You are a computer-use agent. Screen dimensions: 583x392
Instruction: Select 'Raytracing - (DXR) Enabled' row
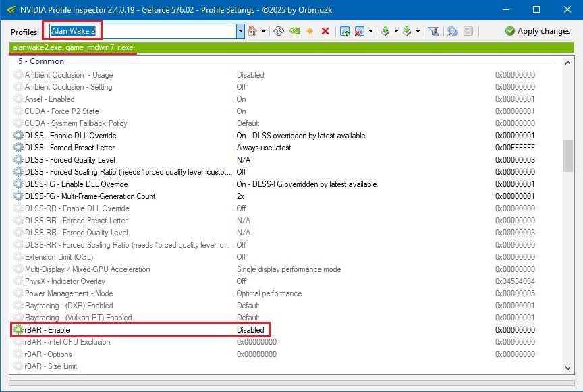(x=286, y=306)
